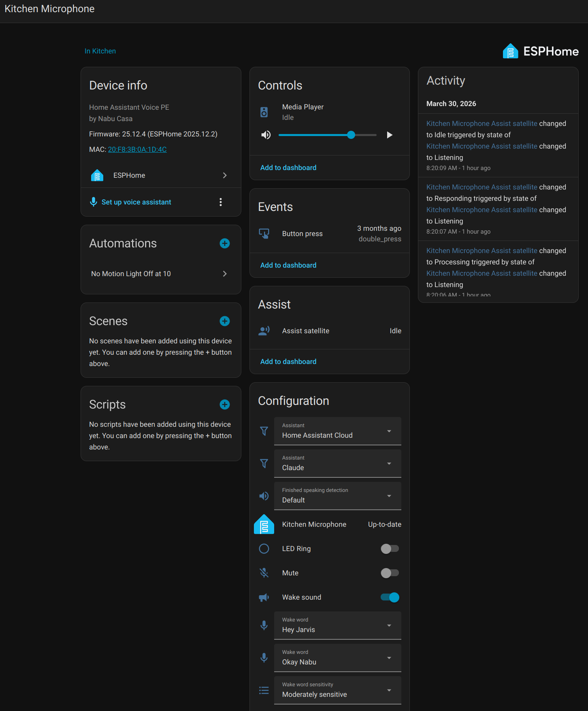Click the 8:20:07 AM activity timestamp
Viewport: 588px width, 711px height.
tap(458, 232)
